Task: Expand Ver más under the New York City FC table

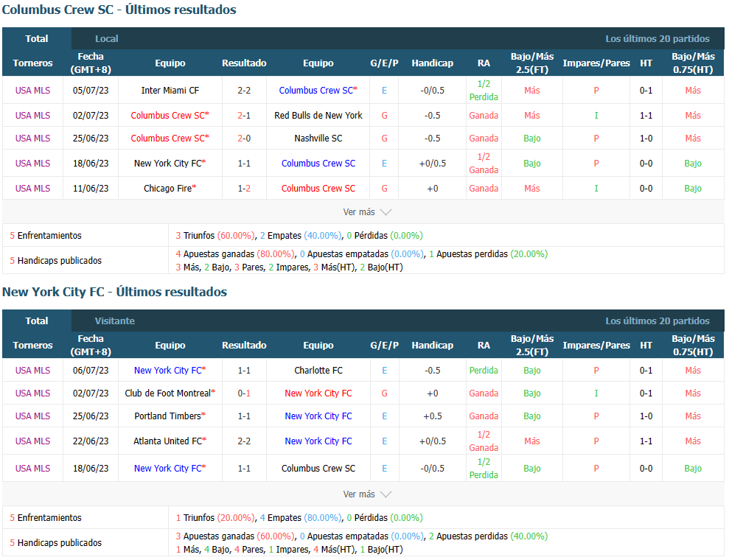Action: (367, 494)
